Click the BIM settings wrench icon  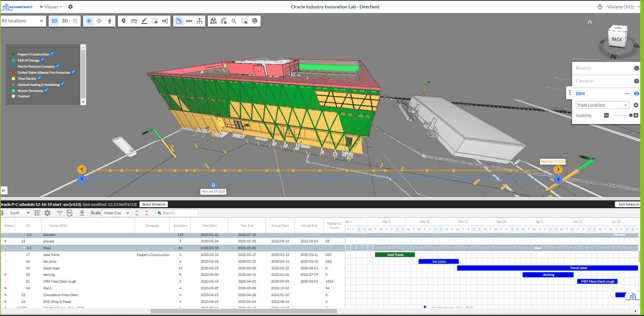tap(636, 105)
